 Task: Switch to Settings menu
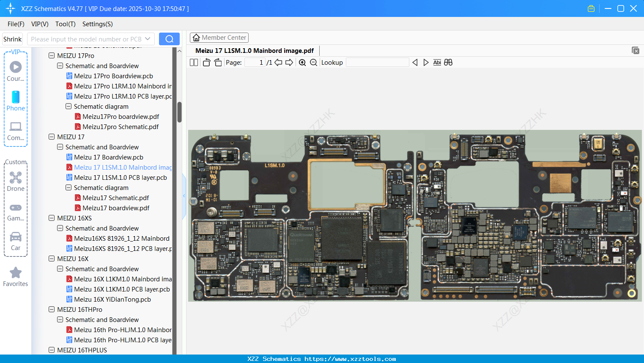click(97, 24)
